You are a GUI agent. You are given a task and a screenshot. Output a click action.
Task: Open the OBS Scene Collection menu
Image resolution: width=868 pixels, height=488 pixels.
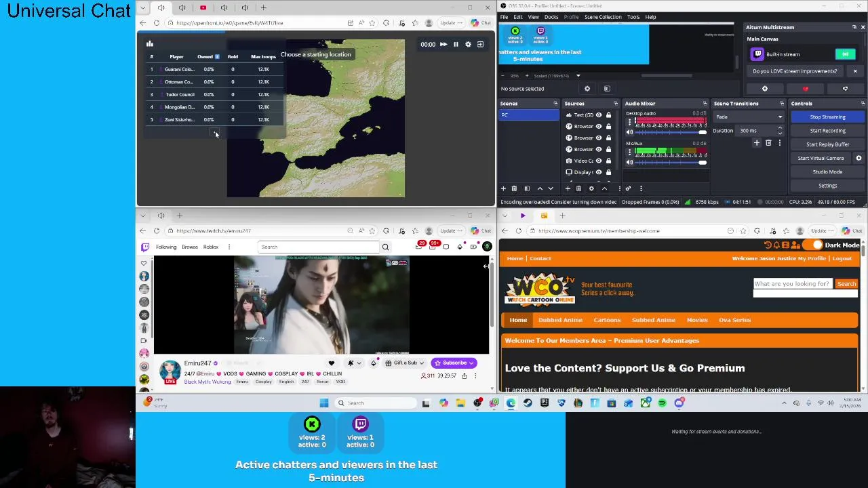tap(603, 17)
